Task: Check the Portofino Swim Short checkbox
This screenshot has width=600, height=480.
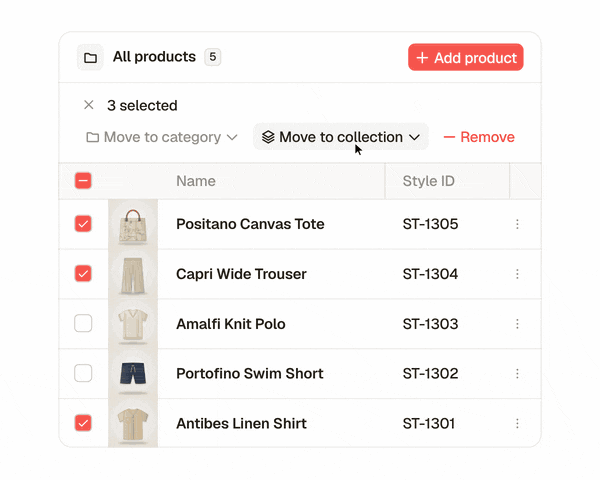Action: click(83, 373)
